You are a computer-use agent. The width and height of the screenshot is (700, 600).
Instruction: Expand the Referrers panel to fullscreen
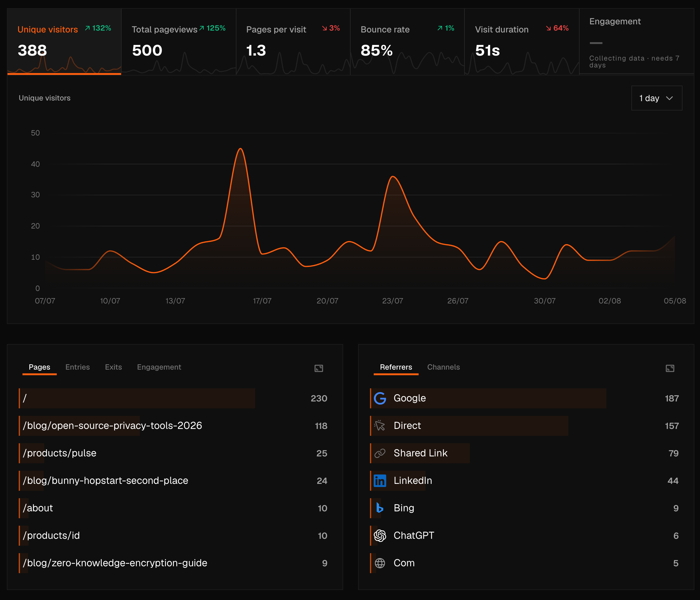[x=670, y=368]
